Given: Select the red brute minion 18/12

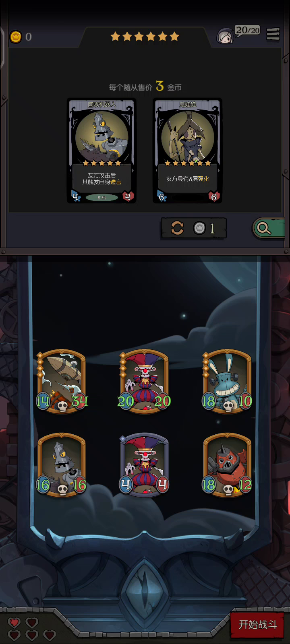Looking at the screenshot, I should coord(227,465).
